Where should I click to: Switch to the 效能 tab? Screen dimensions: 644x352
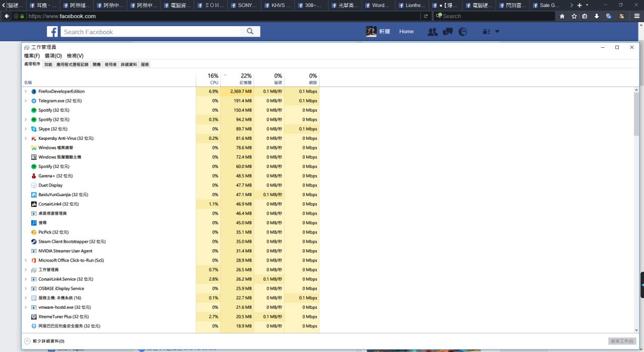(48, 64)
